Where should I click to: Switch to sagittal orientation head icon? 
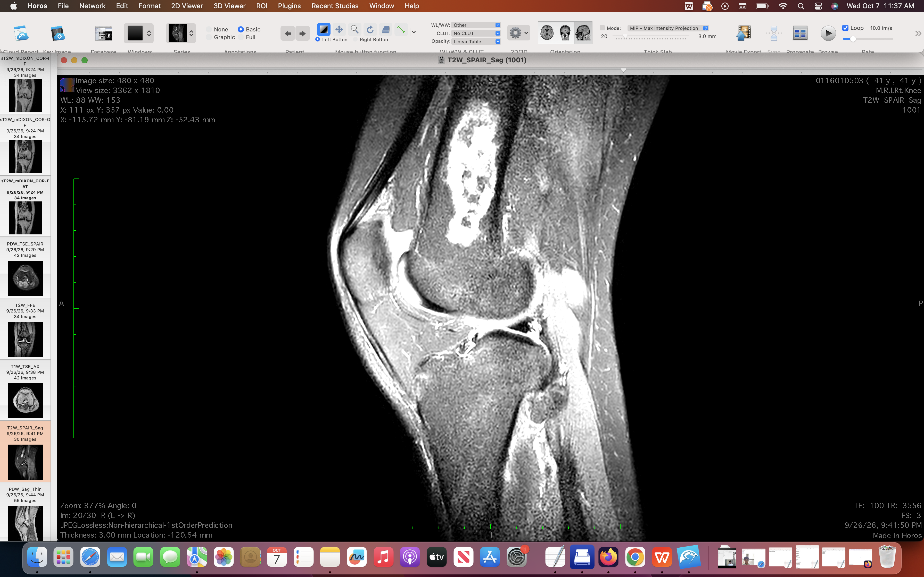click(583, 33)
